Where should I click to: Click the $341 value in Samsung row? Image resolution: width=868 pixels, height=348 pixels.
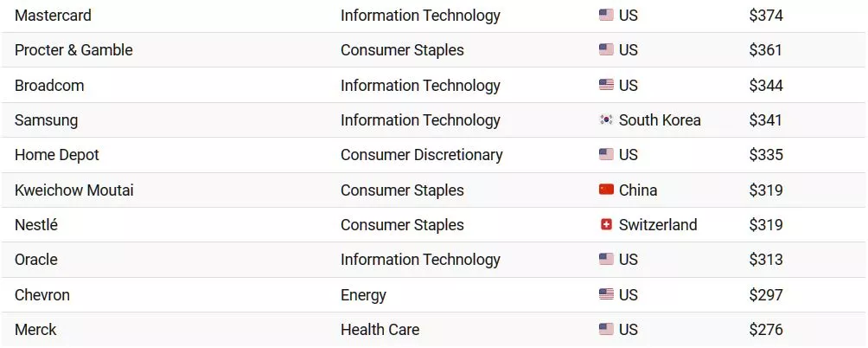766,120
